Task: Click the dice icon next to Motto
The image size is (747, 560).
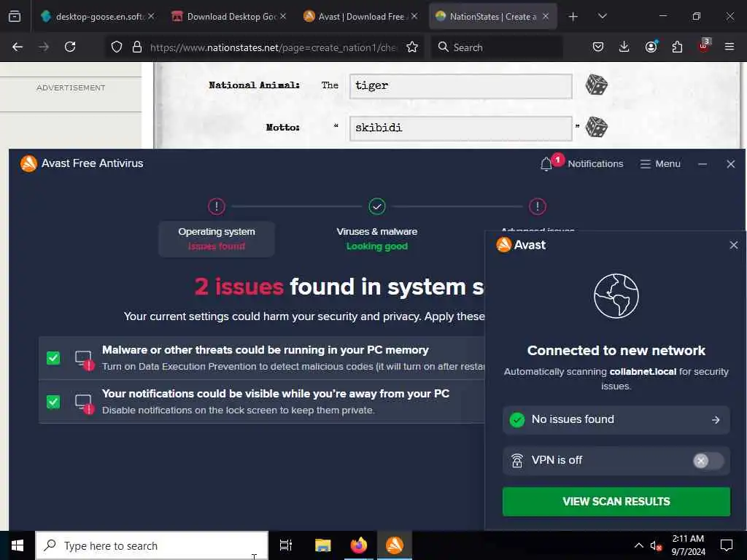Action: point(596,127)
